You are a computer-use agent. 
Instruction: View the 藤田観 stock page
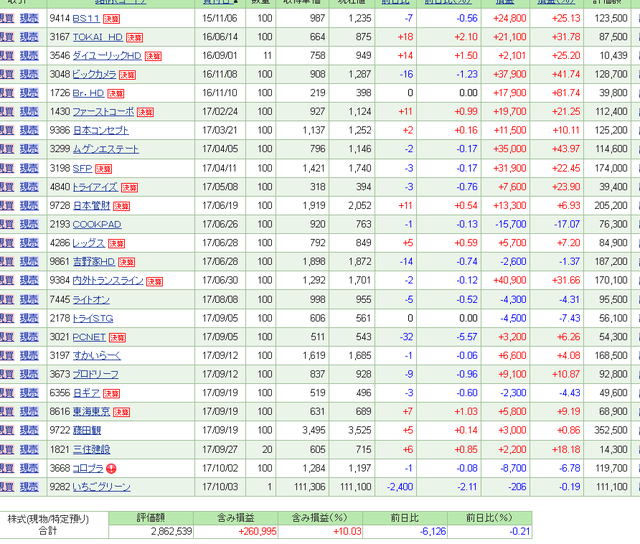[87, 431]
